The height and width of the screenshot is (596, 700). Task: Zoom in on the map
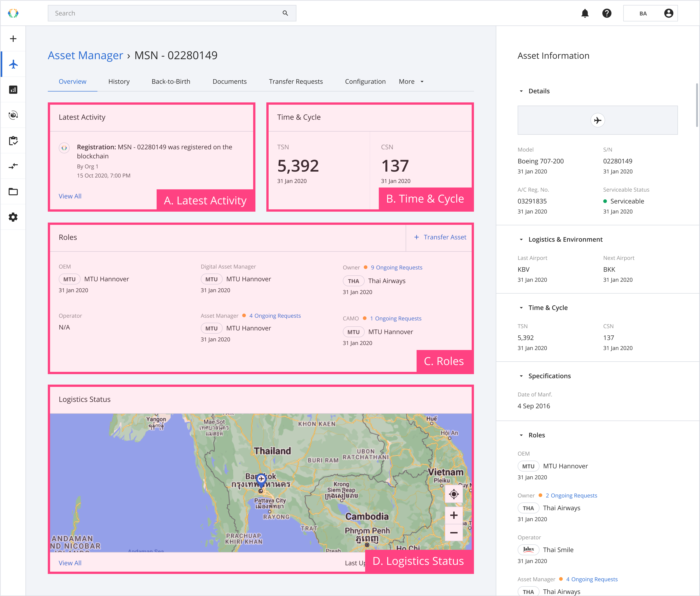point(454,515)
